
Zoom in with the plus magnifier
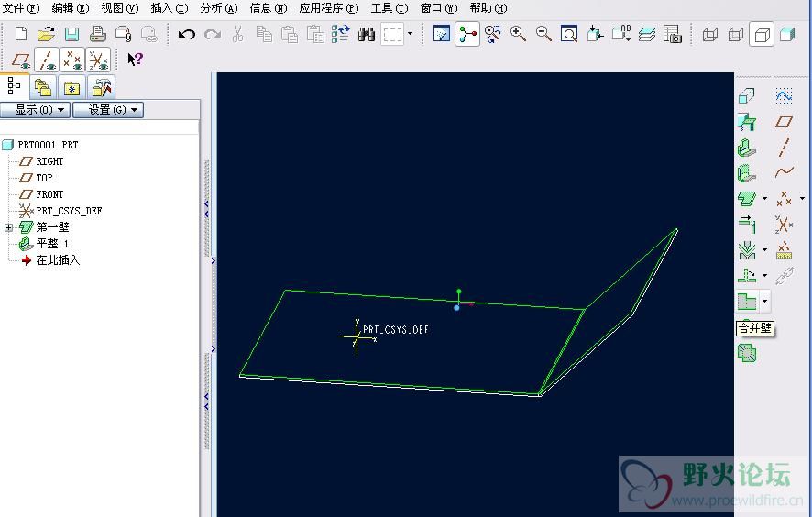pyautogui.click(x=518, y=34)
